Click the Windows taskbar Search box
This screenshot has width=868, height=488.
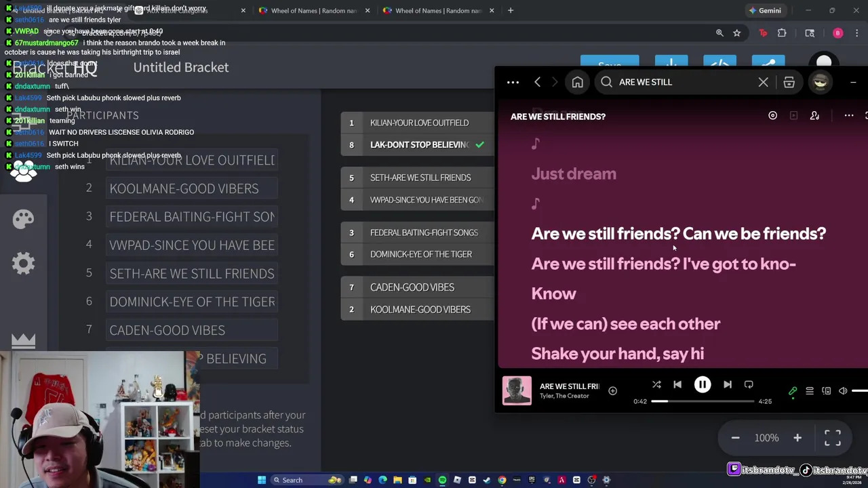(x=307, y=480)
